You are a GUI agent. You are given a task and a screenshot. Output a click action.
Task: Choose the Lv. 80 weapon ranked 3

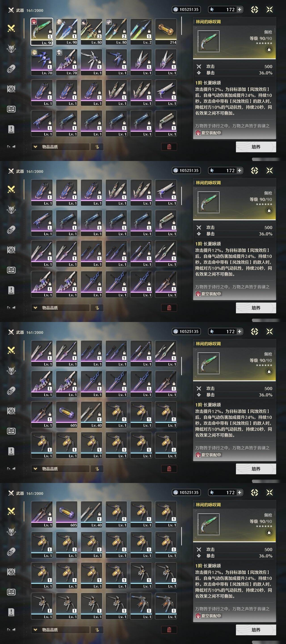91,32
